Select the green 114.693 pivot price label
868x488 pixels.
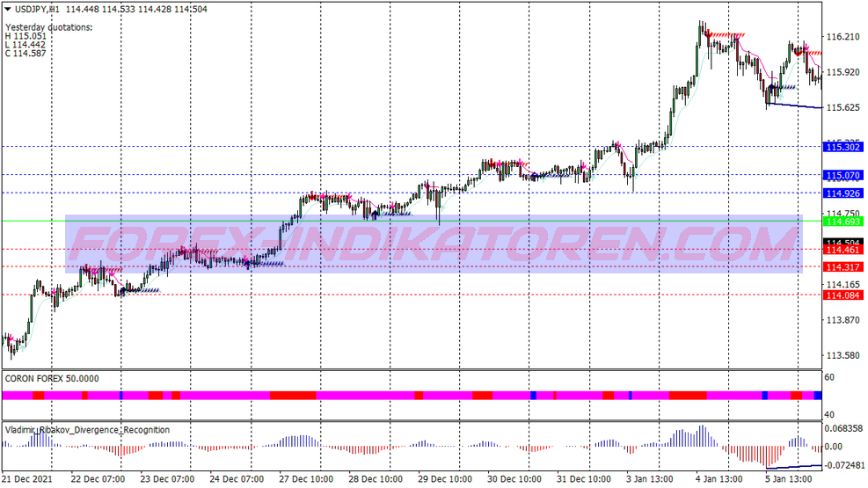843,222
